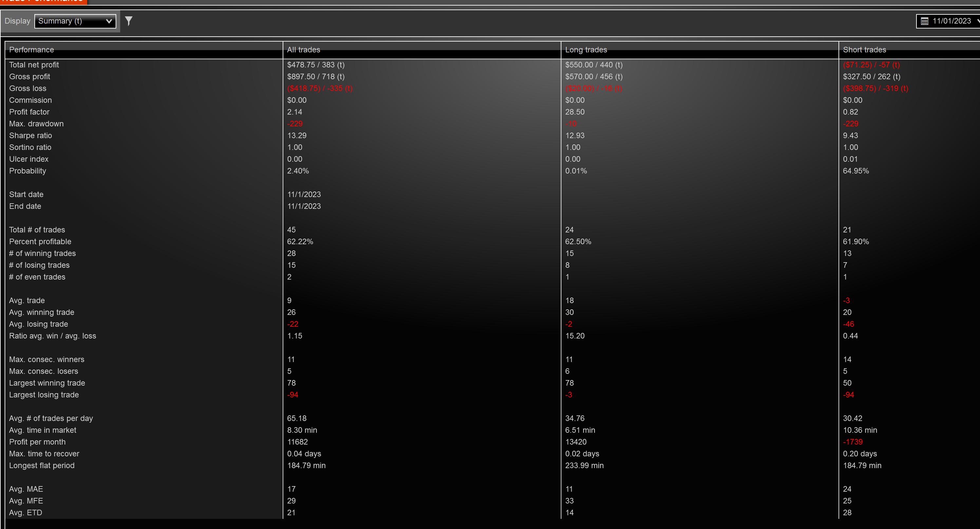Select the End date row label
This screenshot has height=529, width=980.
pyautogui.click(x=25, y=206)
